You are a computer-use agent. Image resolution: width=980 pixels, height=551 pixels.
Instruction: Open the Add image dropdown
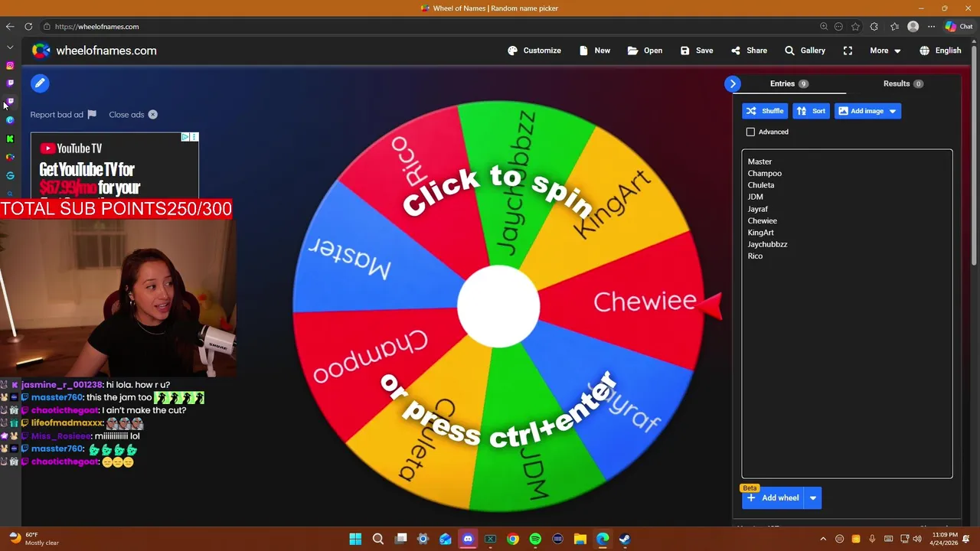867,111
